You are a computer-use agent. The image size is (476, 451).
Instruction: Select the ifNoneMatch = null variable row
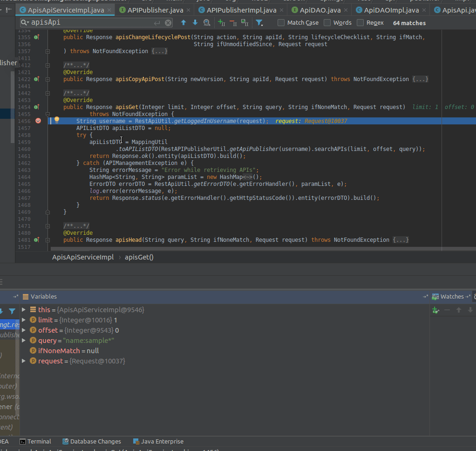224,351
